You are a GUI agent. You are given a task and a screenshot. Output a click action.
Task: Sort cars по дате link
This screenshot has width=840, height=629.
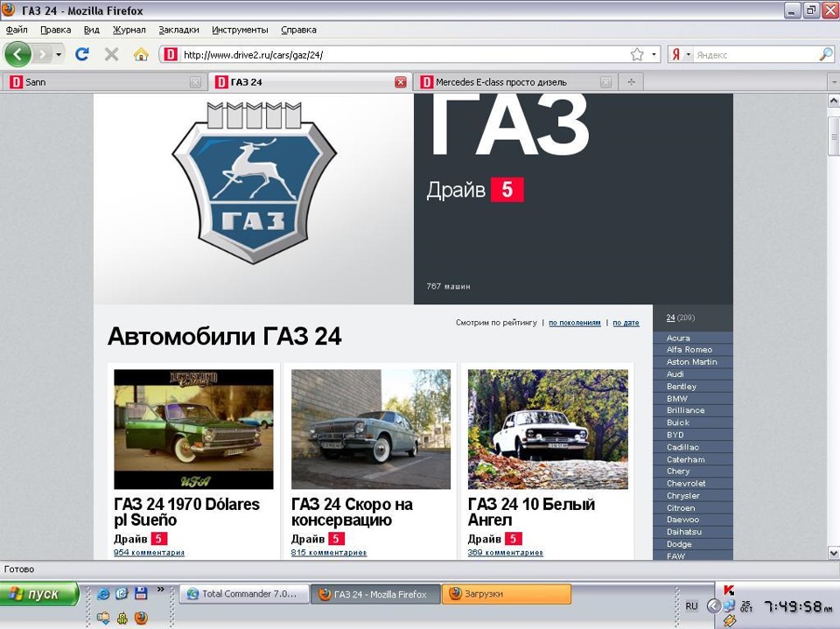coord(626,323)
